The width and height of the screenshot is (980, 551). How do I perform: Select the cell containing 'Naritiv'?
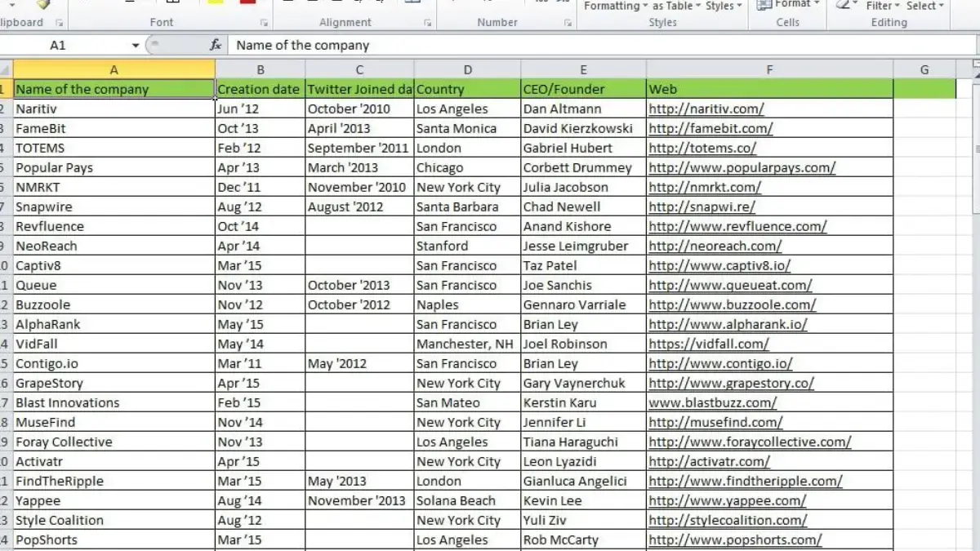click(x=114, y=109)
